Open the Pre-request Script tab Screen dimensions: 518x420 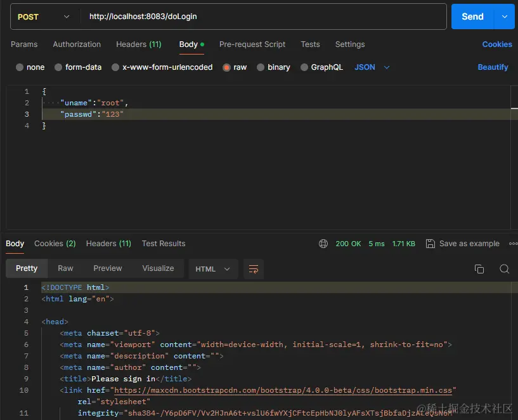252,44
